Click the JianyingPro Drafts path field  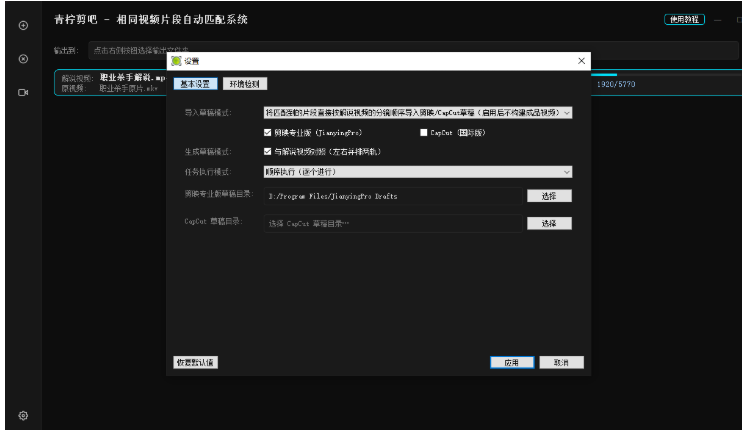point(393,196)
